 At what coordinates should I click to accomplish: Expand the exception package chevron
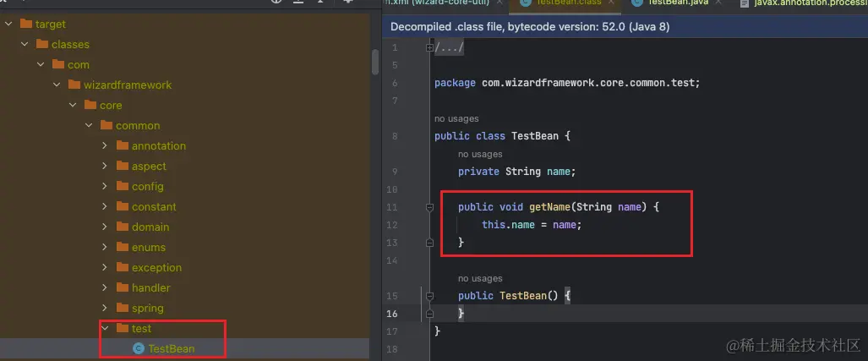(105, 267)
